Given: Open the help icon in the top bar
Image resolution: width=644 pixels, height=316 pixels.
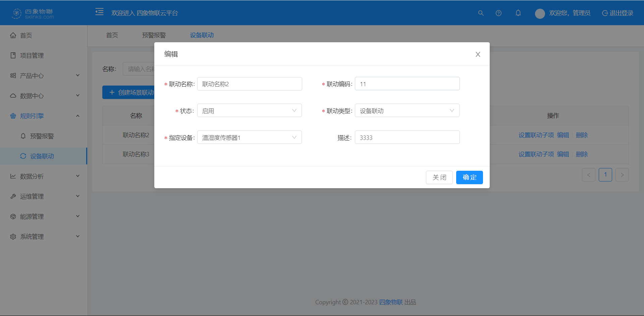Looking at the screenshot, I should coord(498,13).
